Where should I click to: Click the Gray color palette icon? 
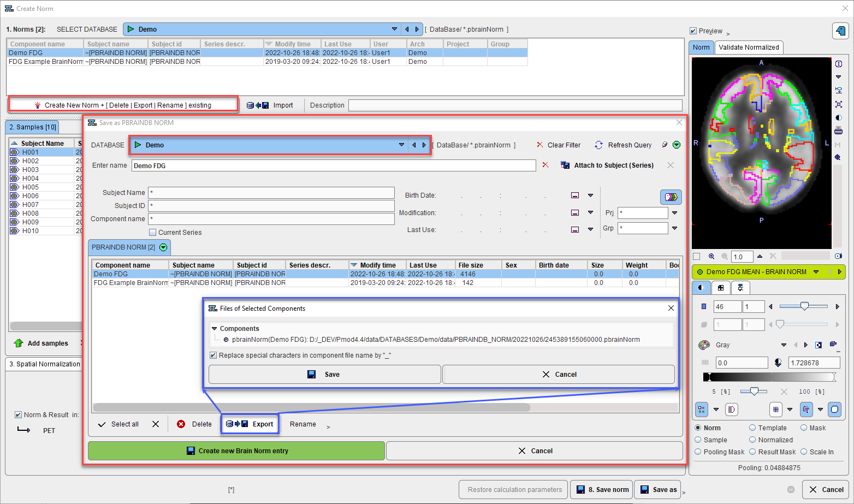click(x=704, y=345)
